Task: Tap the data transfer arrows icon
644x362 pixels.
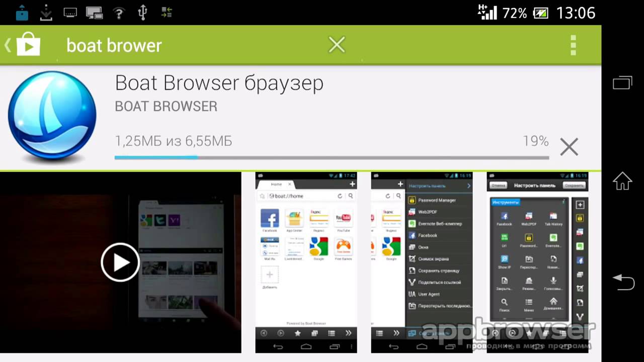Action: [167, 13]
